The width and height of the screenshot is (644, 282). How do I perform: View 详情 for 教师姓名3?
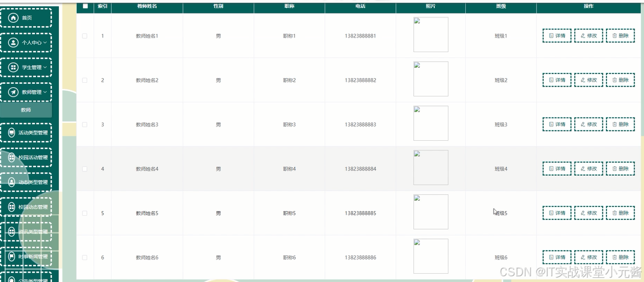(x=557, y=125)
